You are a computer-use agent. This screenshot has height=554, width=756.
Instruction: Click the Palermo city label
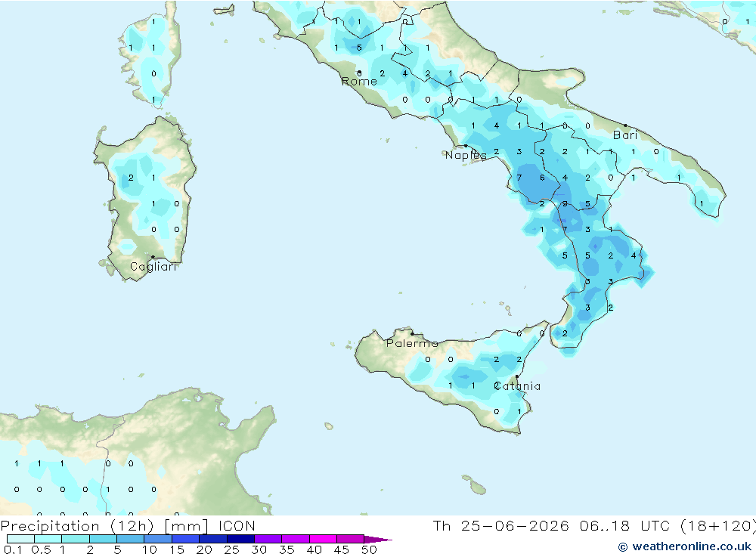(412, 343)
